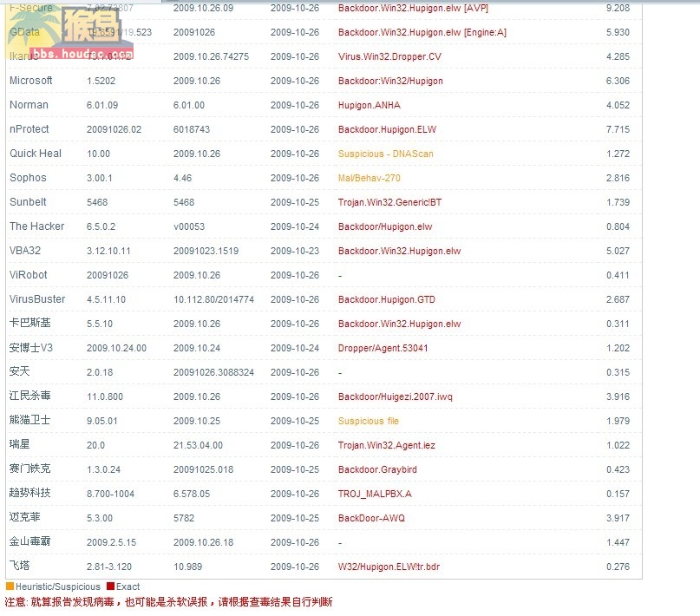Select 赛门铁克 signature 20091025.018
This screenshot has width=700, height=616.
click(203, 469)
